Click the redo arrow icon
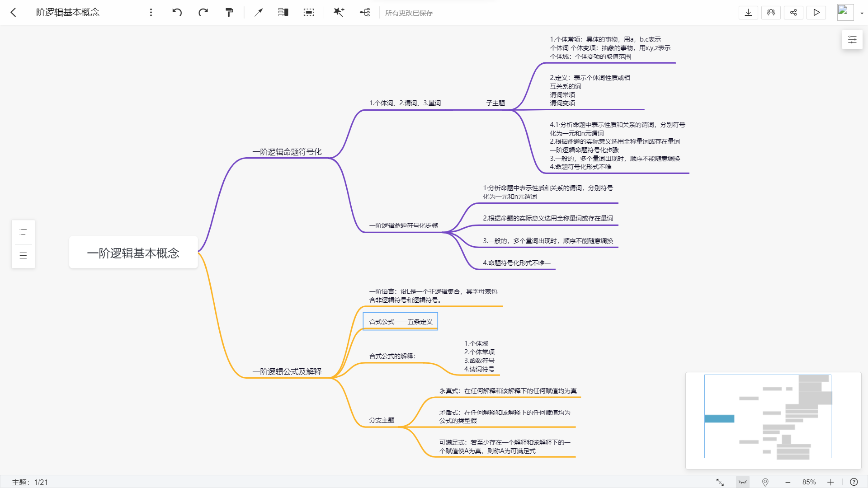Screen dimensions: 868x488 pyautogui.click(x=203, y=12)
